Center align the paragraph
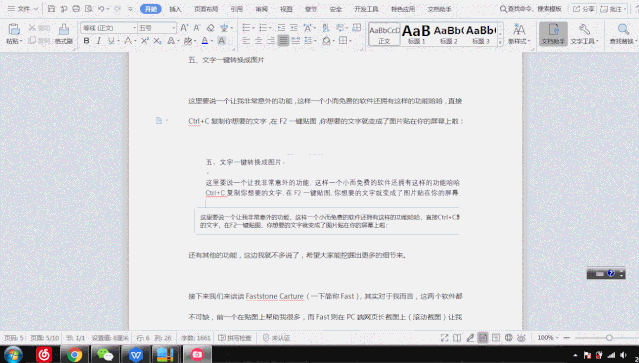639x363 pixels. pyautogui.click(x=258, y=41)
